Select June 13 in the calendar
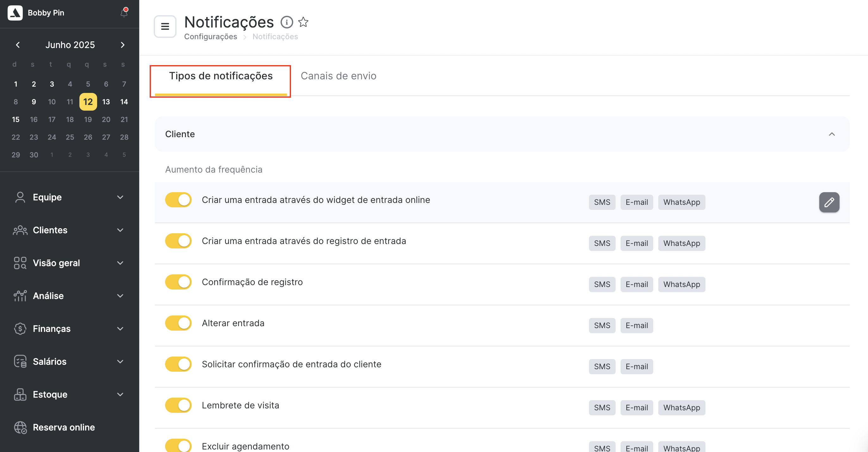Image resolution: width=868 pixels, height=452 pixels. pyautogui.click(x=106, y=102)
